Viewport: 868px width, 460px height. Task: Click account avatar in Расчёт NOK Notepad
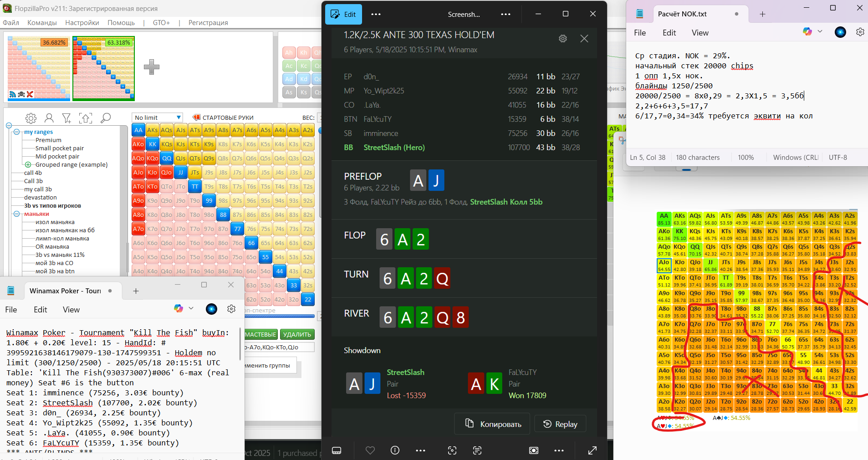[x=840, y=32]
